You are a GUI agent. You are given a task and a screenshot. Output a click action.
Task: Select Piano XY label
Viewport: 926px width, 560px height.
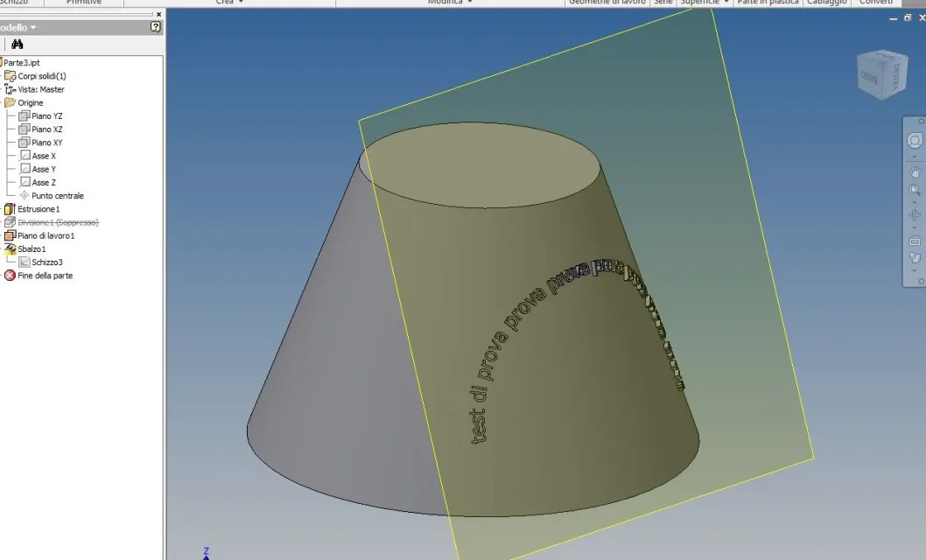47,143
